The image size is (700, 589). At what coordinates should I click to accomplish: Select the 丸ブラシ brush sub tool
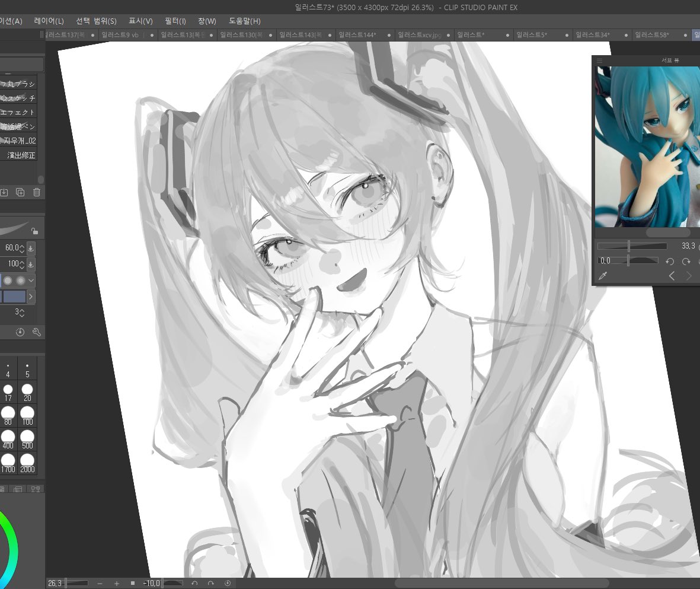(x=18, y=84)
